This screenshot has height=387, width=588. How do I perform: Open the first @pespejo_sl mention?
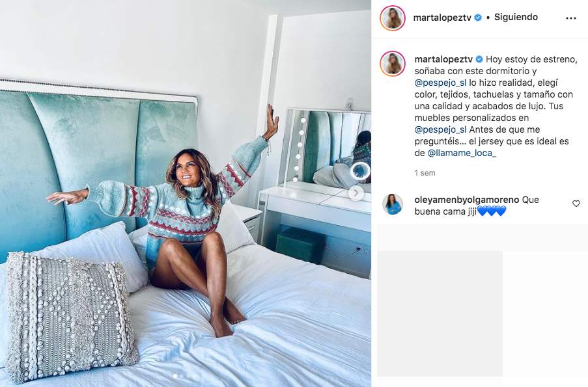441,83
